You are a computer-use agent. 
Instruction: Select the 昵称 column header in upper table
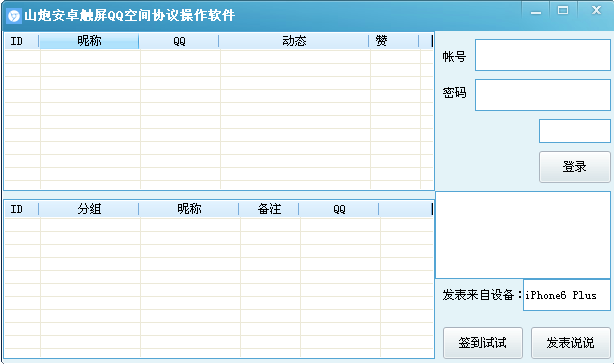click(x=89, y=41)
